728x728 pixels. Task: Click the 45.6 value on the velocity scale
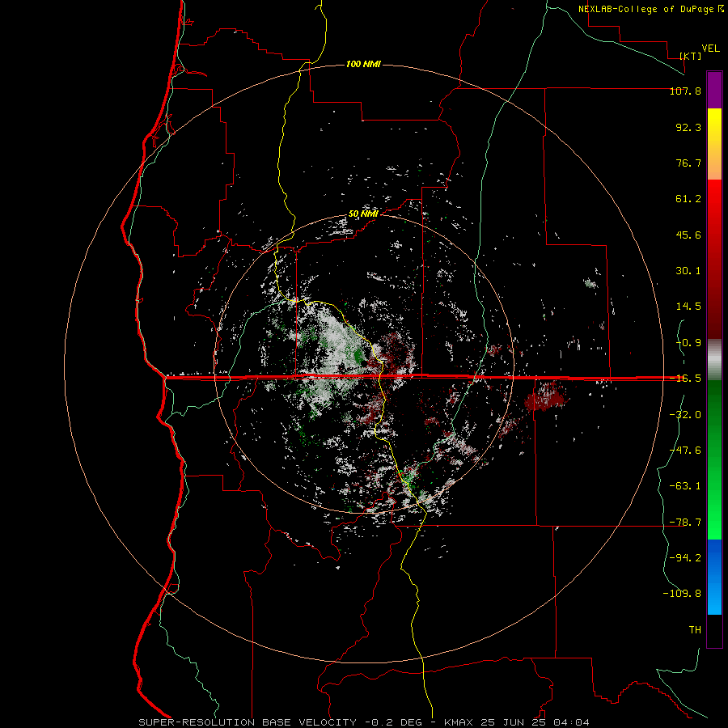(688, 235)
